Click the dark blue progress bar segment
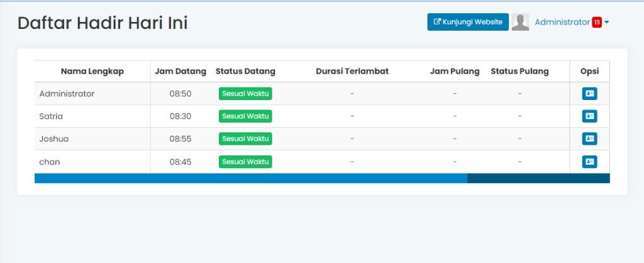 click(538, 178)
